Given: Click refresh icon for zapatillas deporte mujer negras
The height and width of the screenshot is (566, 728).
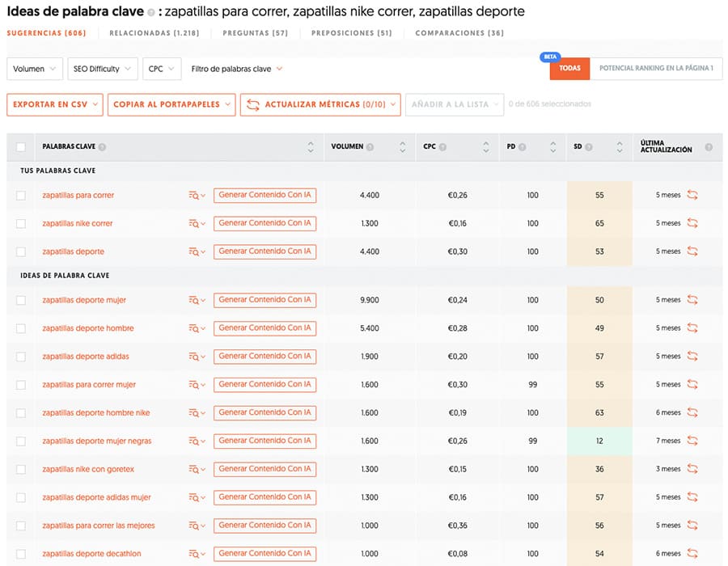Looking at the screenshot, I should click(692, 441).
